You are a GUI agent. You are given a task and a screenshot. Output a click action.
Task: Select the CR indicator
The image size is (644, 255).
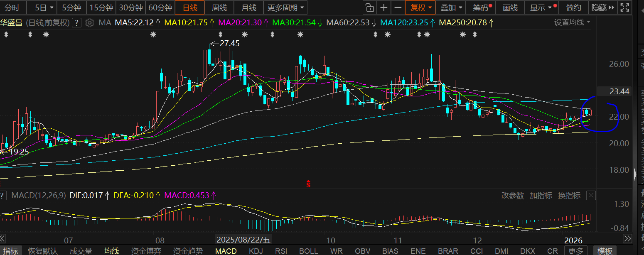pos(553,251)
